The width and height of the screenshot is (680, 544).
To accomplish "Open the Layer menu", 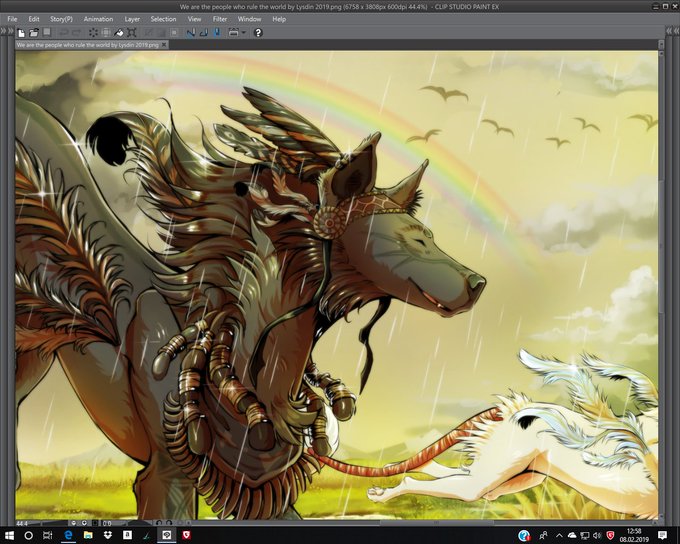I will [132, 19].
